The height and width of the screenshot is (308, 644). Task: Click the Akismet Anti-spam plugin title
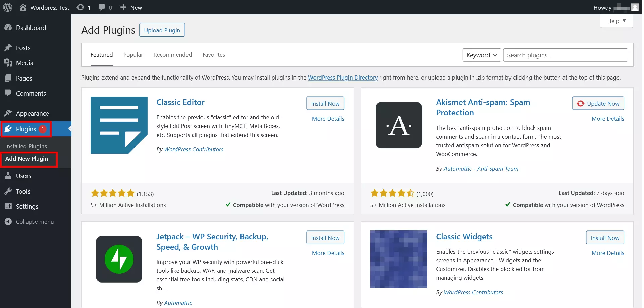(483, 107)
